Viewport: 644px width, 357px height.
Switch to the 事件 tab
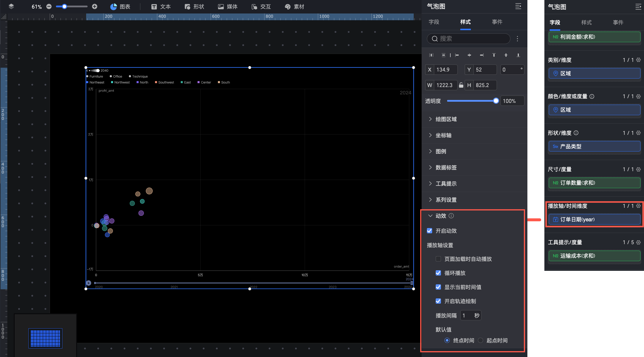click(497, 22)
